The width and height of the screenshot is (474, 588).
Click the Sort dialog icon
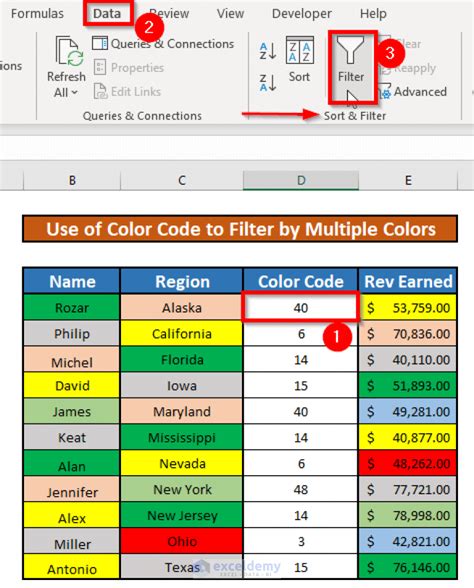[x=300, y=50]
